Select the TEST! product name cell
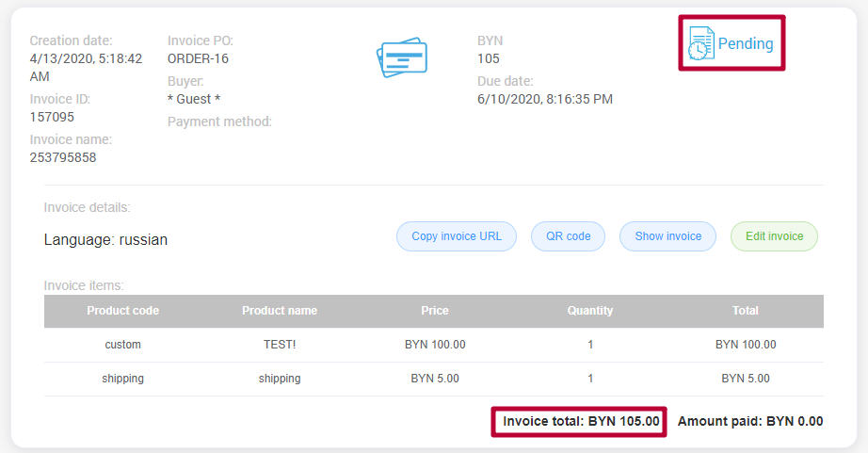Viewport: 868px width, 453px height. click(x=280, y=345)
